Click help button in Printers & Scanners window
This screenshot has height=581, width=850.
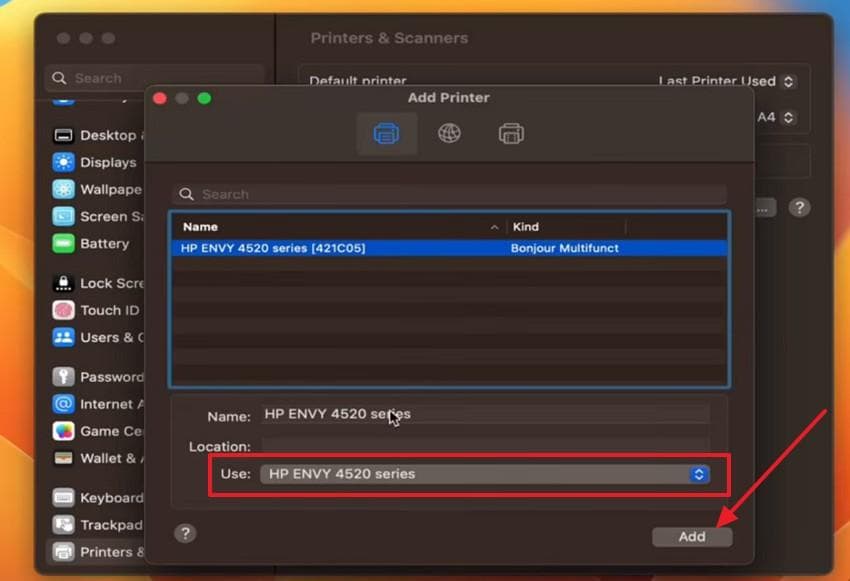799,207
